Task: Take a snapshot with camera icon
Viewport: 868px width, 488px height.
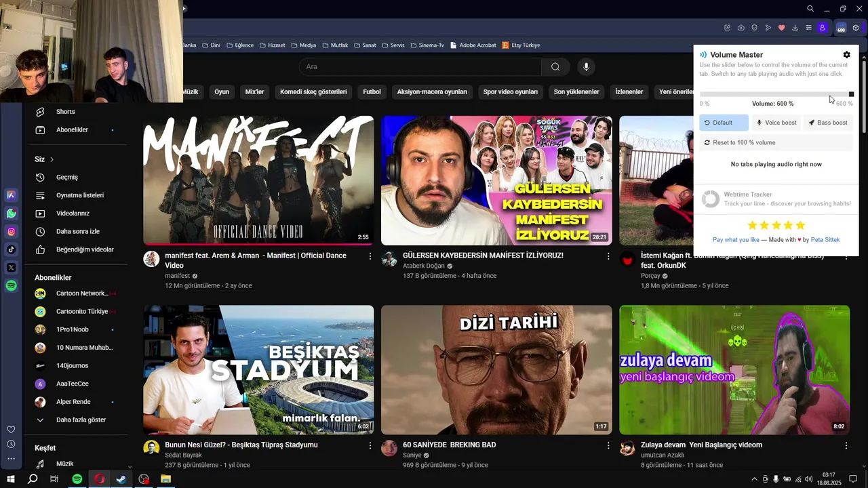Action: point(741,28)
